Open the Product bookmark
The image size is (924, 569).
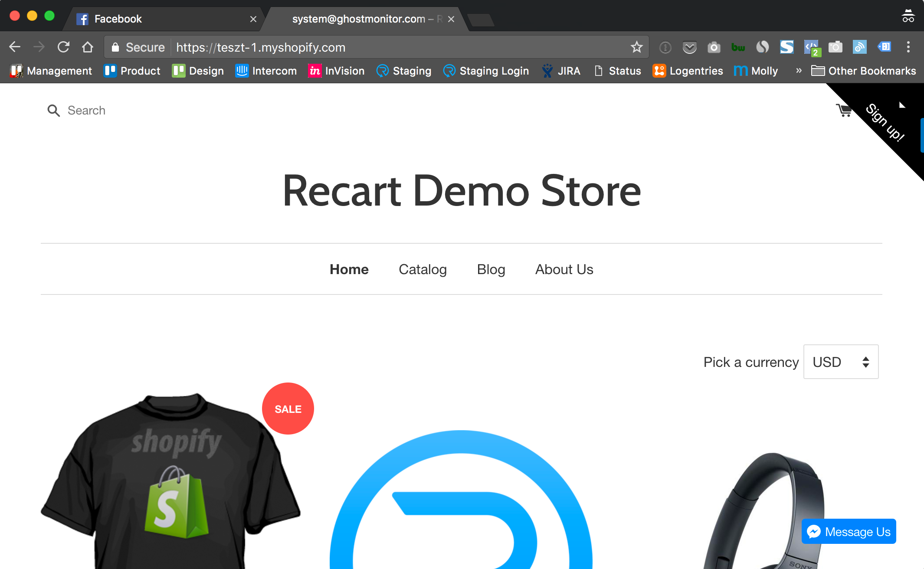132,71
